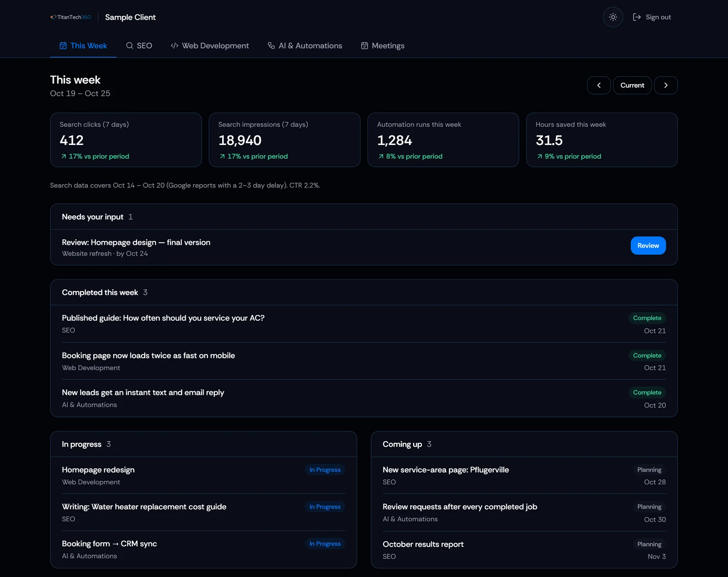
Task: Click the Automation runs 1,284 card
Action: coord(443,140)
